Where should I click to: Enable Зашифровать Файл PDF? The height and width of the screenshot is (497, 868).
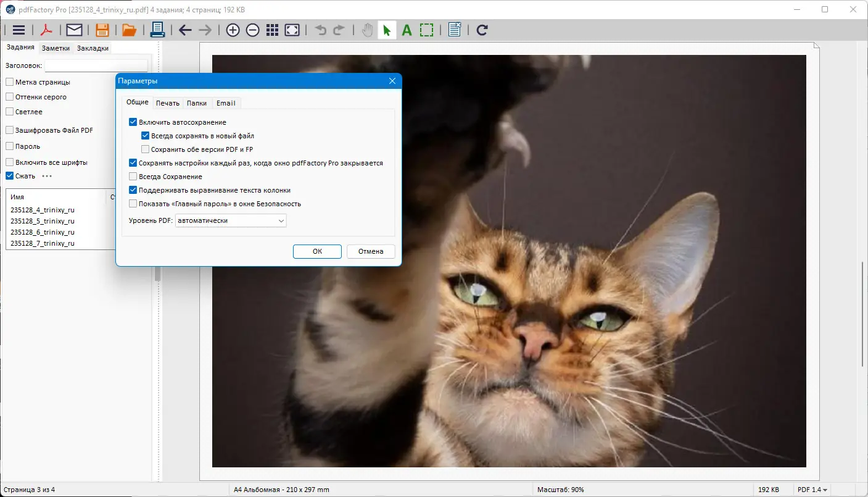(10, 130)
